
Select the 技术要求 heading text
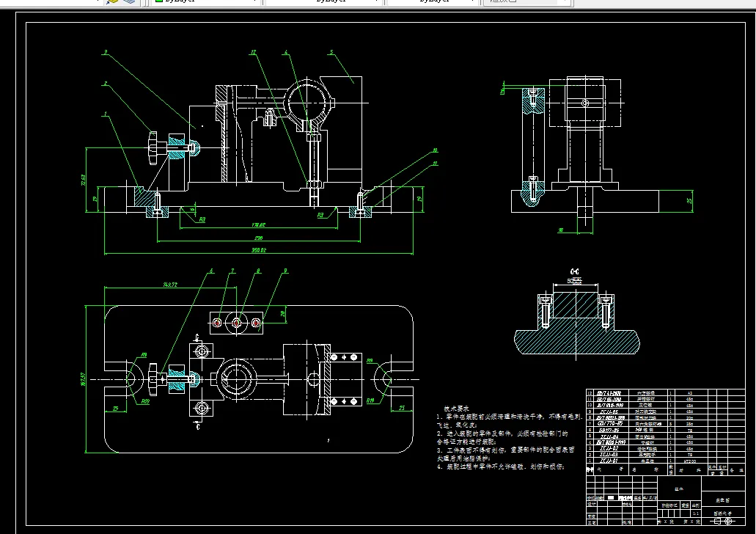(456, 408)
